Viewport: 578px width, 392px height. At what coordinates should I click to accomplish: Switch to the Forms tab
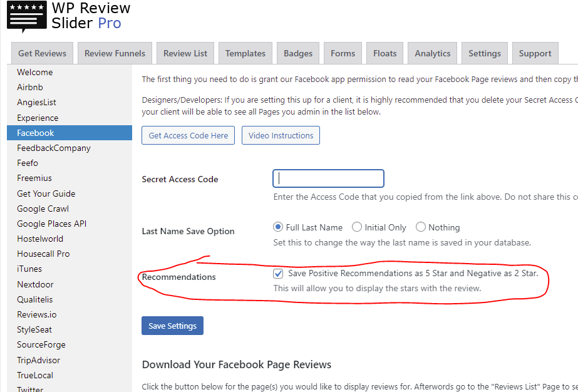(x=343, y=53)
